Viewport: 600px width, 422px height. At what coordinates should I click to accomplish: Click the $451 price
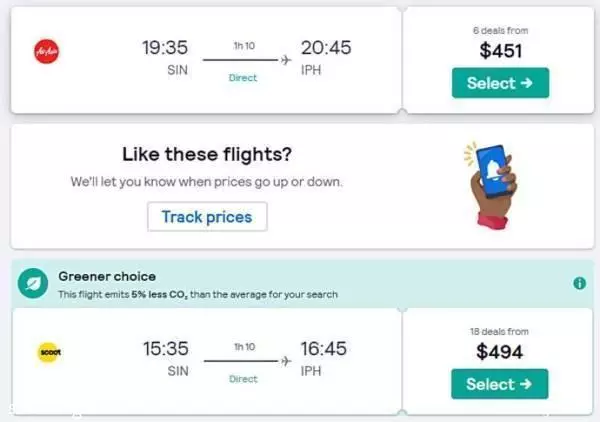pos(501,51)
